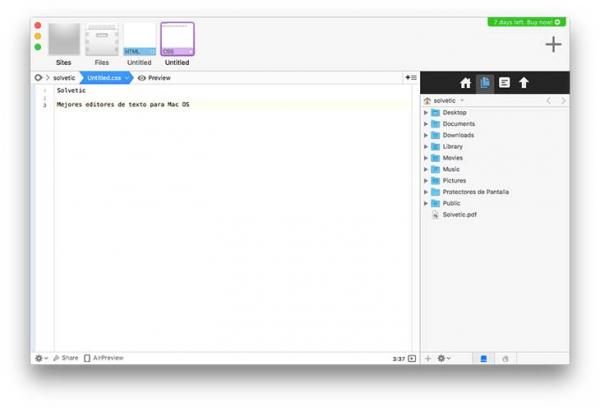The width and height of the screenshot is (600, 408).
Task: Go forward in file browser history
Action: [563, 101]
